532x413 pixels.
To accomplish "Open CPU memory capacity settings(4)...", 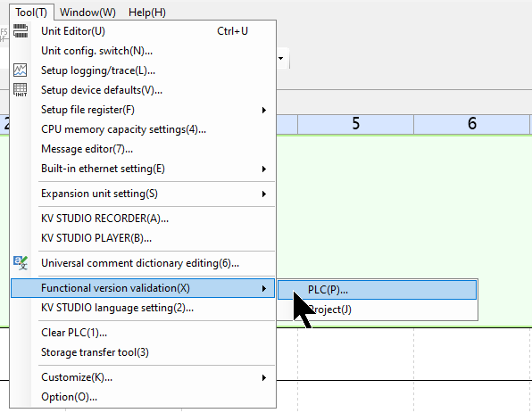I will tap(143, 129).
